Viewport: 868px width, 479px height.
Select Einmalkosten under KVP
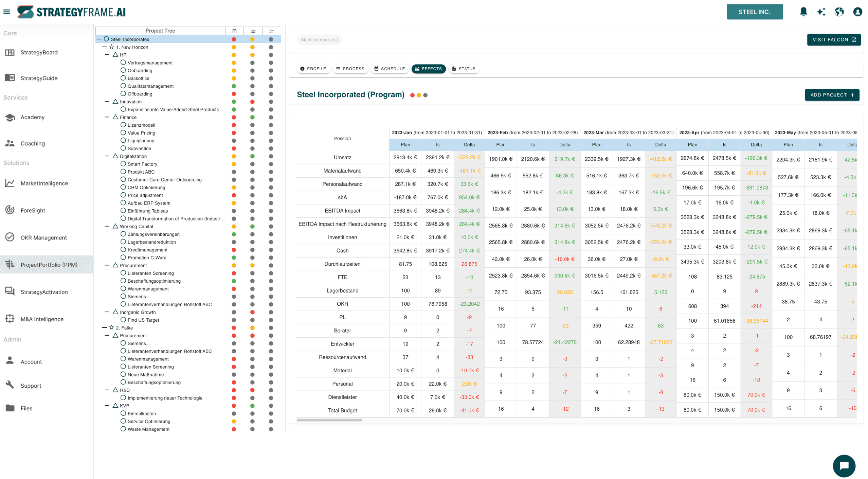coord(142,413)
